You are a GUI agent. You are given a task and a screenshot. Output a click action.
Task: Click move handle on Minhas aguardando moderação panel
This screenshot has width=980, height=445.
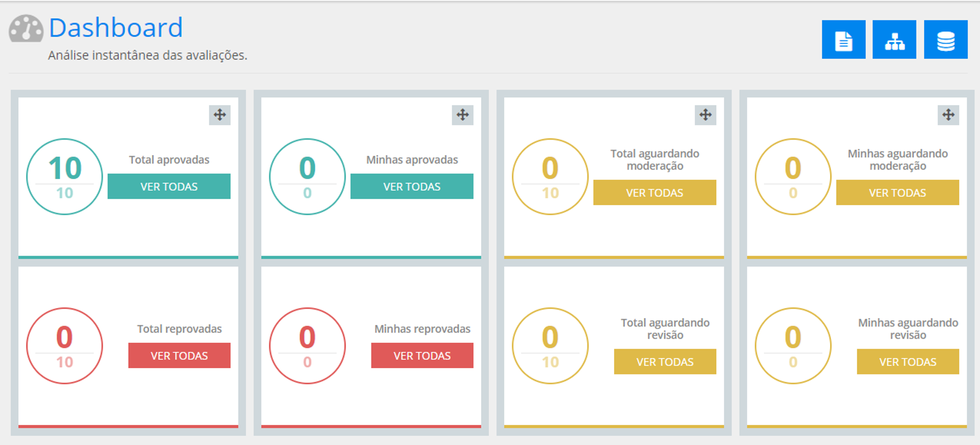(x=948, y=115)
